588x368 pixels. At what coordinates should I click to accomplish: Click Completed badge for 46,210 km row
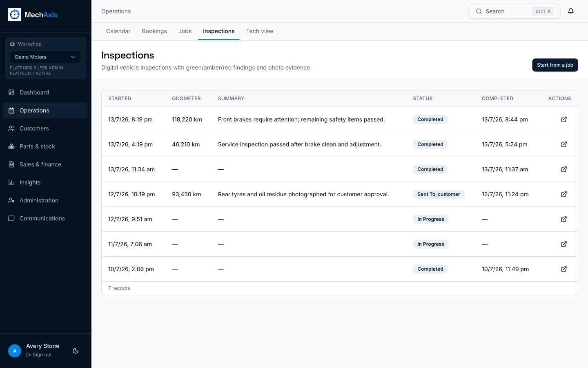click(430, 144)
